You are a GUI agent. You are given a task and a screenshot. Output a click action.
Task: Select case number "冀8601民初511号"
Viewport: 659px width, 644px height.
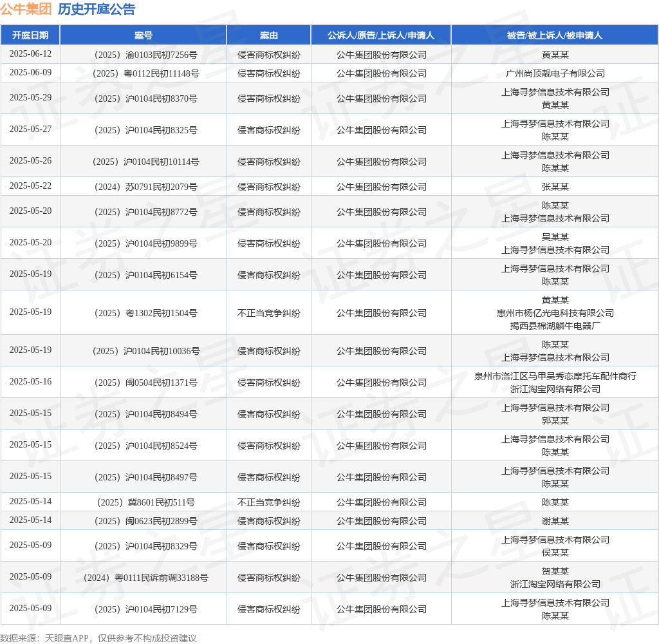click(162, 502)
